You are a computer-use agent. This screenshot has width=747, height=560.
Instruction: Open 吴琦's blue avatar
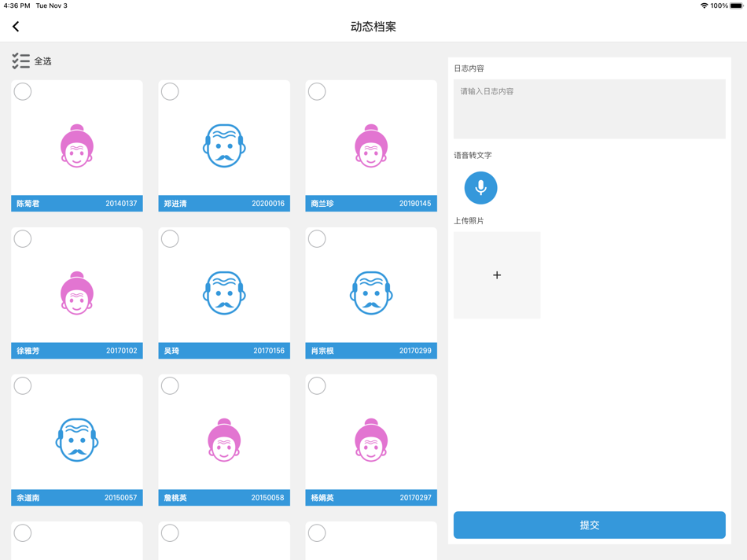(x=224, y=293)
